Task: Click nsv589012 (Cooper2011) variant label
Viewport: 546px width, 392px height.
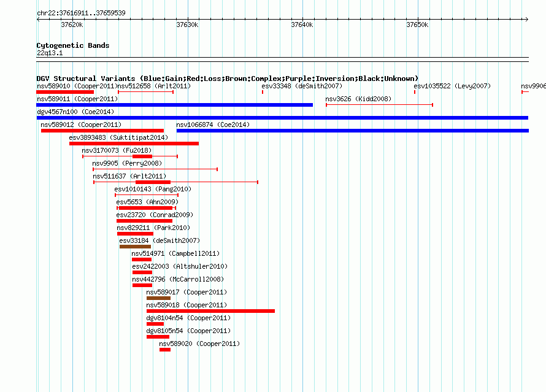Action: pyautogui.click(x=81, y=125)
